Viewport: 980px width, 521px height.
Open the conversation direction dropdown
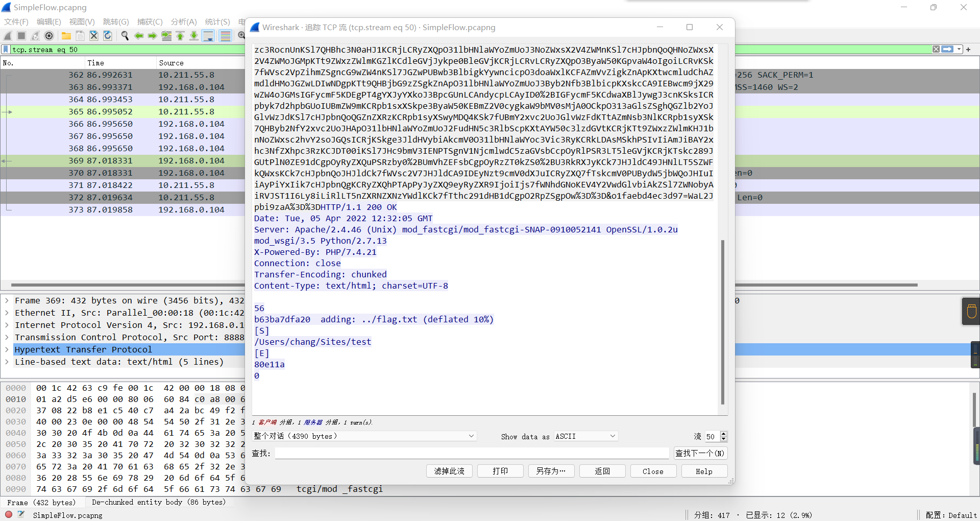coord(364,436)
